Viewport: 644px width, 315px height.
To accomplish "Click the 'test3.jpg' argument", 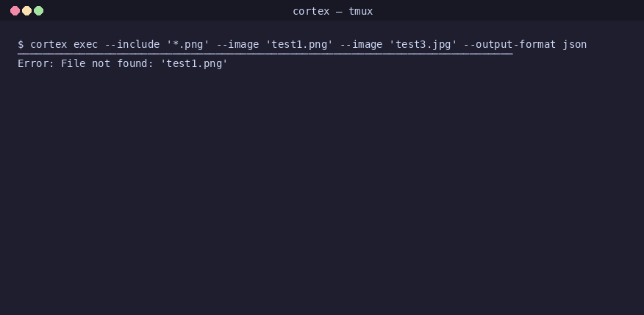I will 423,44.
